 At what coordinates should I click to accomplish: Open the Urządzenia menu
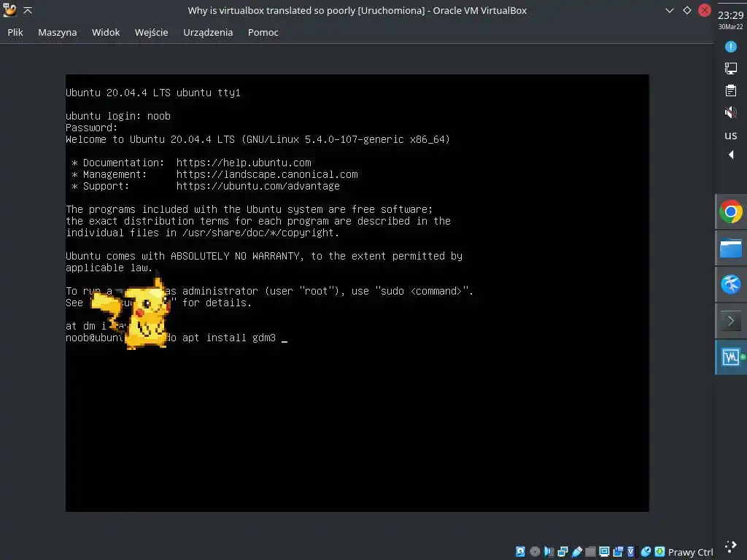[208, 32]
